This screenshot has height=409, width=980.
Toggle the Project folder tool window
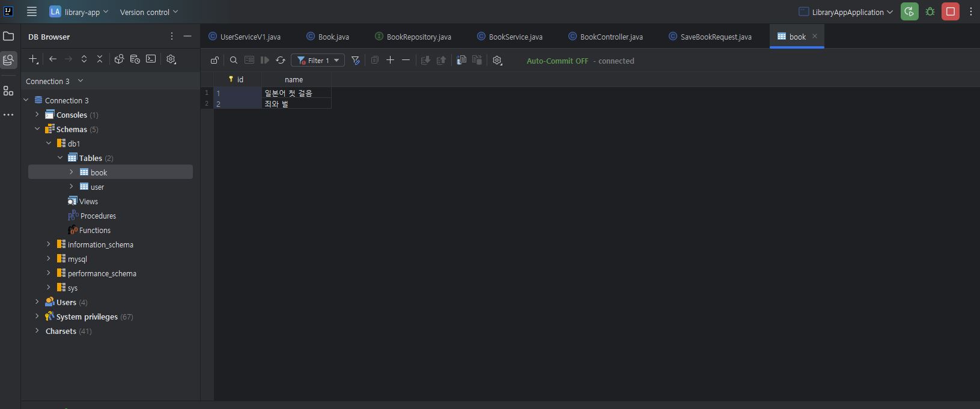[8, 36]
